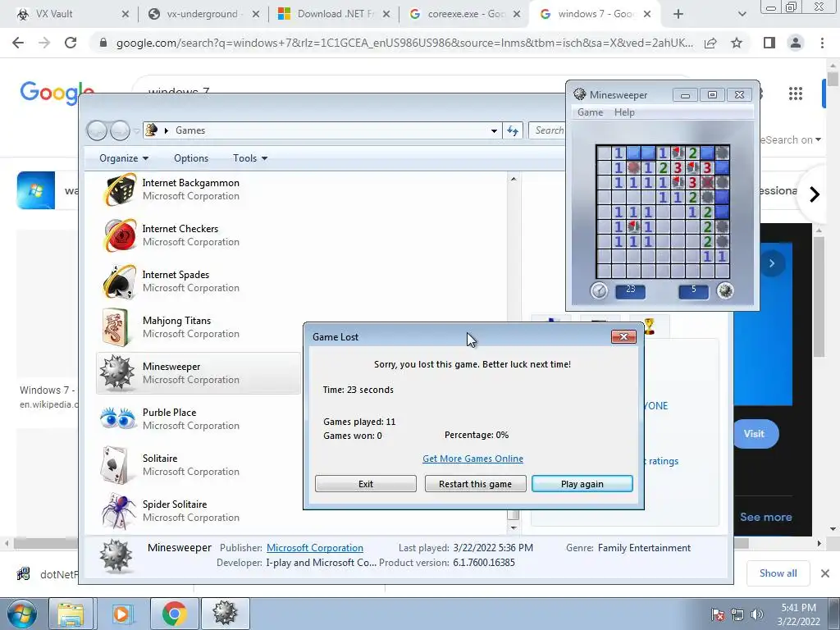Click the Minesweeper timer clock icon

click(x=599, y=291)
